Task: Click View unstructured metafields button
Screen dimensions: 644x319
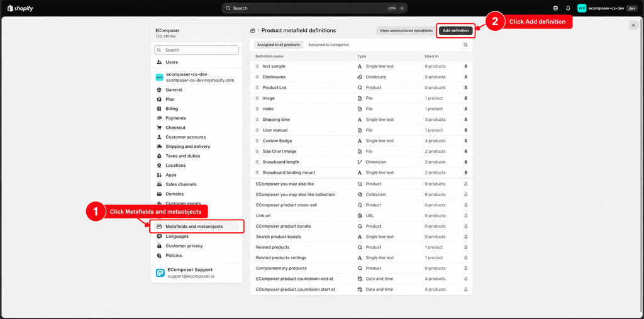Action: (x=406, y=30)
